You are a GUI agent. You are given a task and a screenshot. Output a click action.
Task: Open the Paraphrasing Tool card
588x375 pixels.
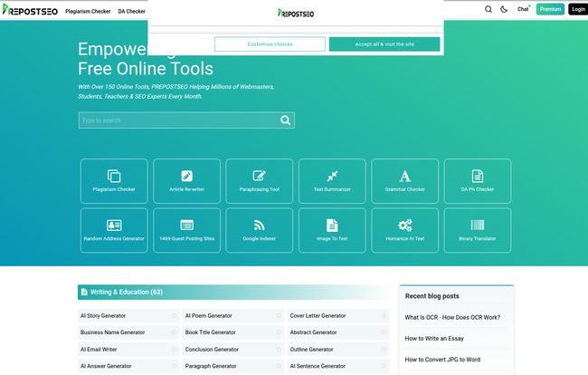(259, 181)
